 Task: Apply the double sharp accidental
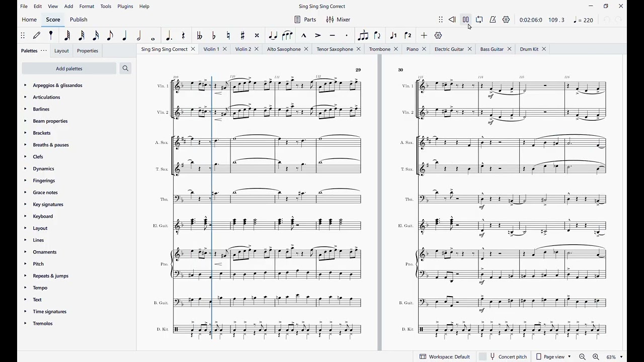click(257, 36)
